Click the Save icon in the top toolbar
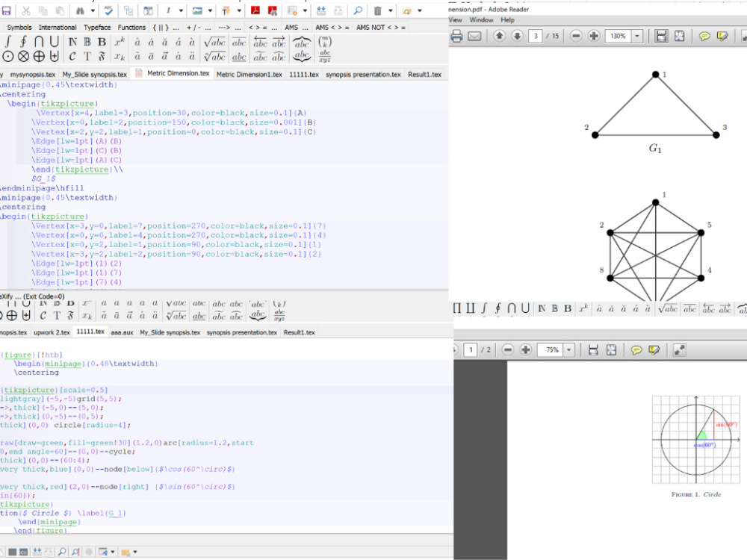 pyautogui.click(x=6, y=10)
